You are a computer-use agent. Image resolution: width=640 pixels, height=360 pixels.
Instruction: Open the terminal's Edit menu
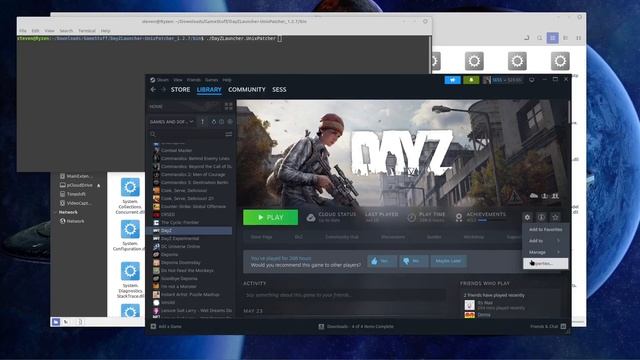(36, 31)
